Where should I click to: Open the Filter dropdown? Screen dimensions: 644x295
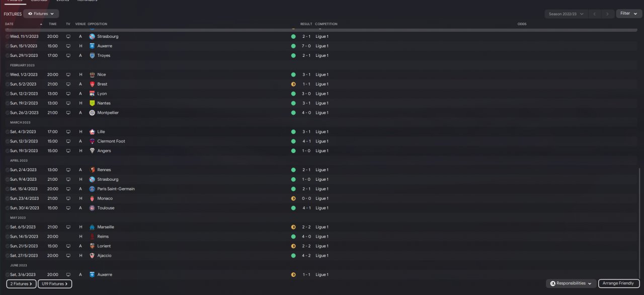point(628,14)
